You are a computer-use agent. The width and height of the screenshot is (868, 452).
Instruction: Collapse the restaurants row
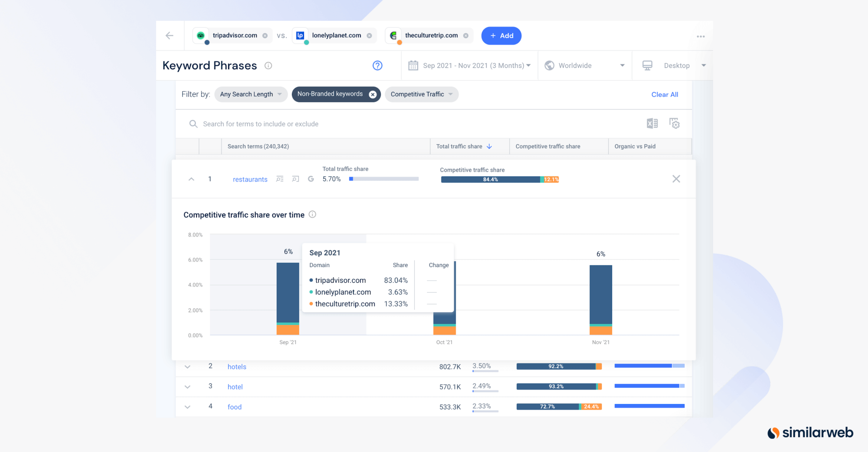coord(191,179)
